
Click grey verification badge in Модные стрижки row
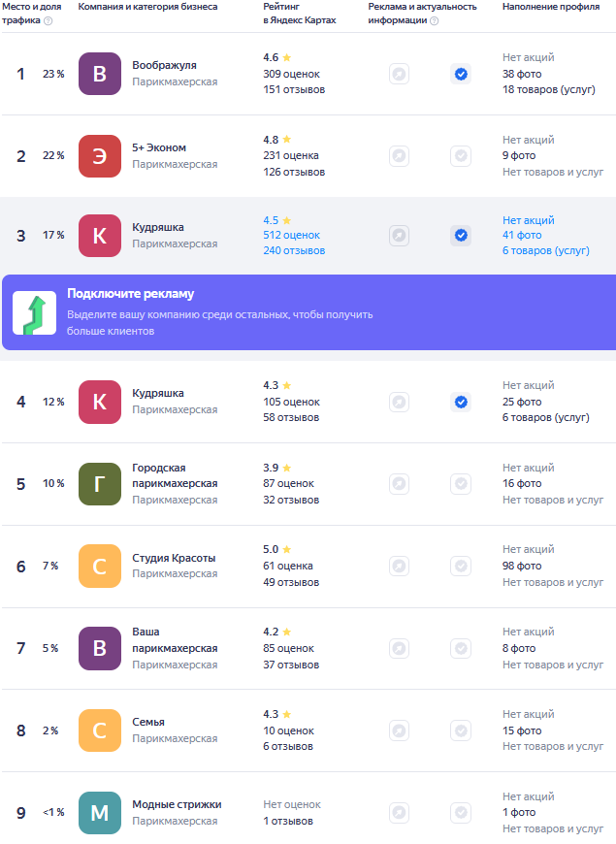pyautogui.click(x=461, y=813)
